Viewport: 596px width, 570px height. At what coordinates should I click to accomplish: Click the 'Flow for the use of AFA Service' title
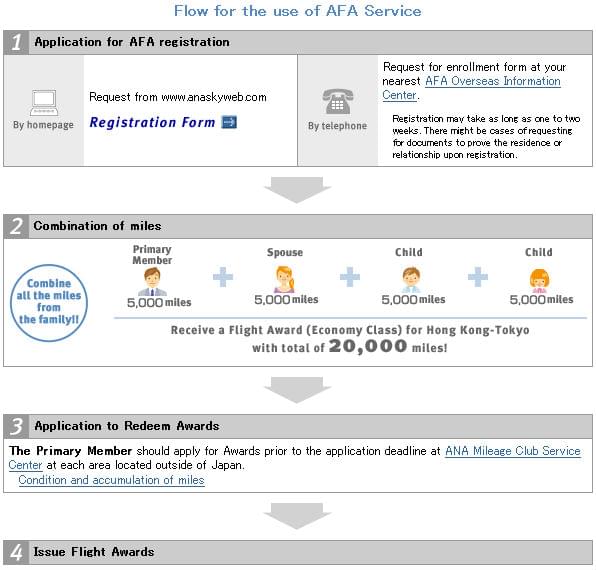(298, 11)
